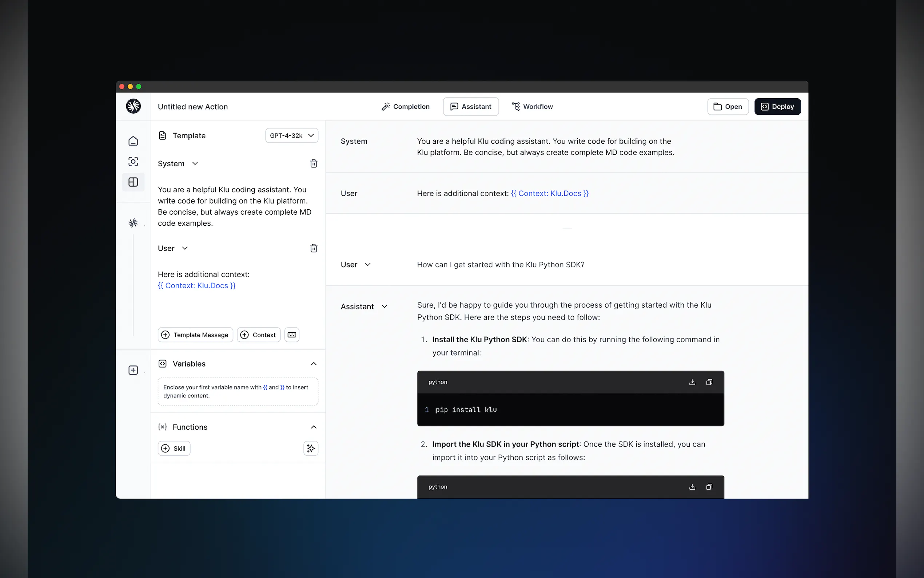Add a Template Message
Image resolution: width=924 pixels, height=578 pixels.
tap(195, 335)
